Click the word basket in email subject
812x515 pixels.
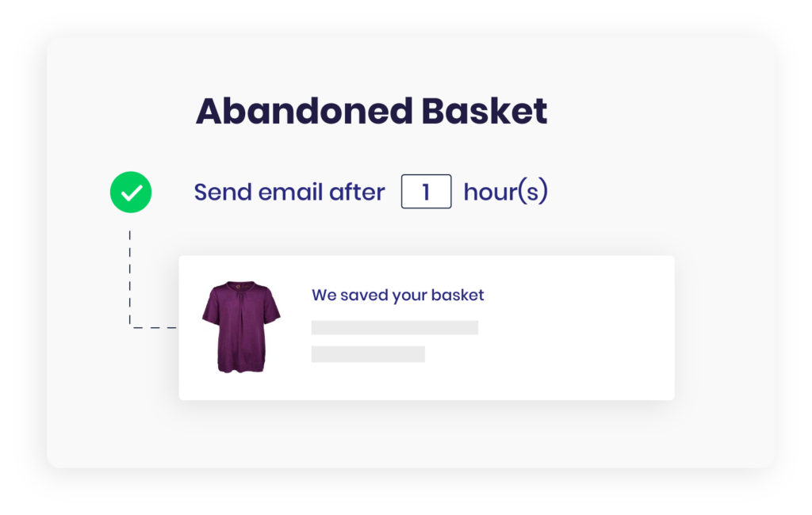[x=458, y=295]
